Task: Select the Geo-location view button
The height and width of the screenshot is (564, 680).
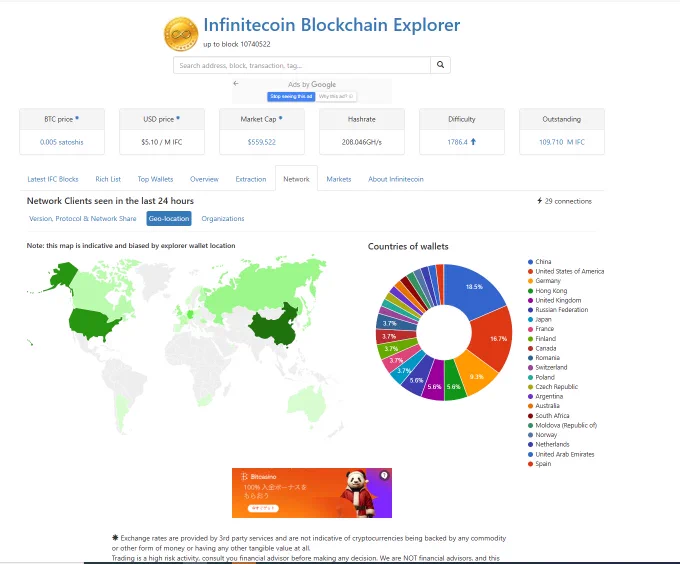Action: [169, 218]
